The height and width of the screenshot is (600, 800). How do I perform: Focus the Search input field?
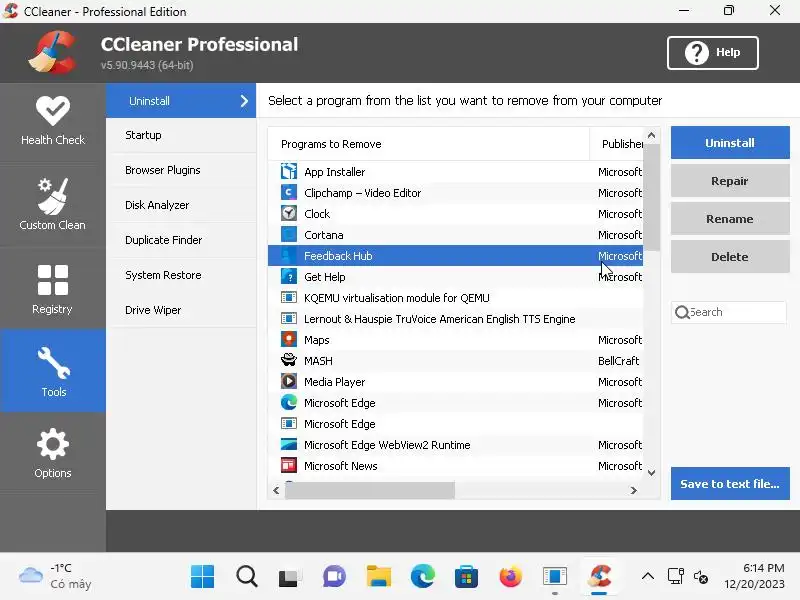pyautogui.click(x=729, y=312)
